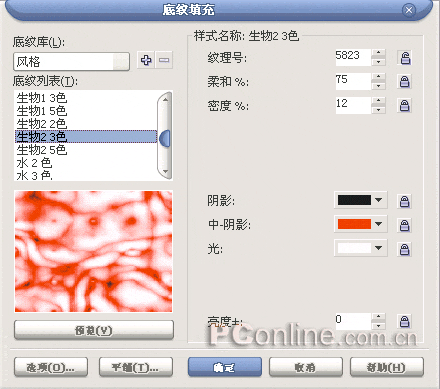Open help with 帮助(H) button
Viewport: 440px width, 389px height.
[387, 367]
